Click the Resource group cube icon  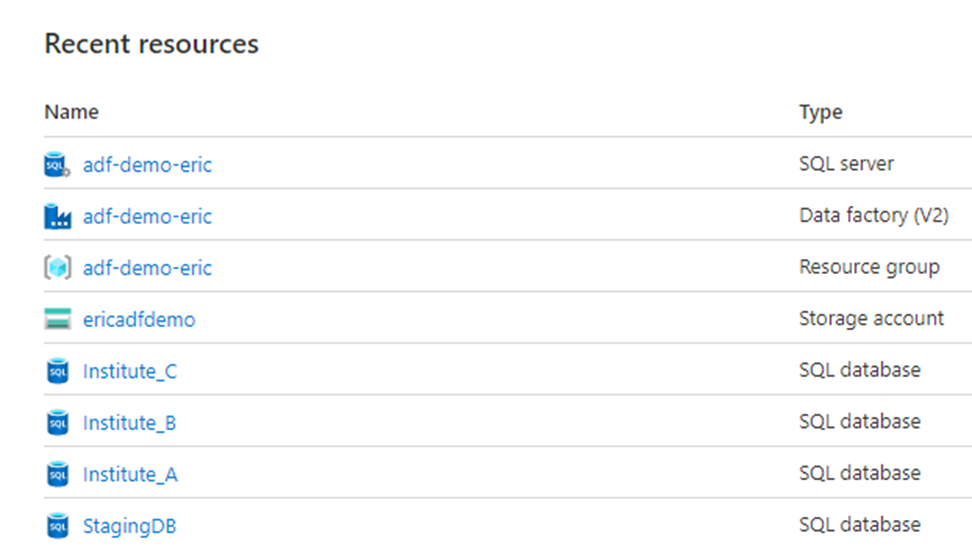point(58,268)
